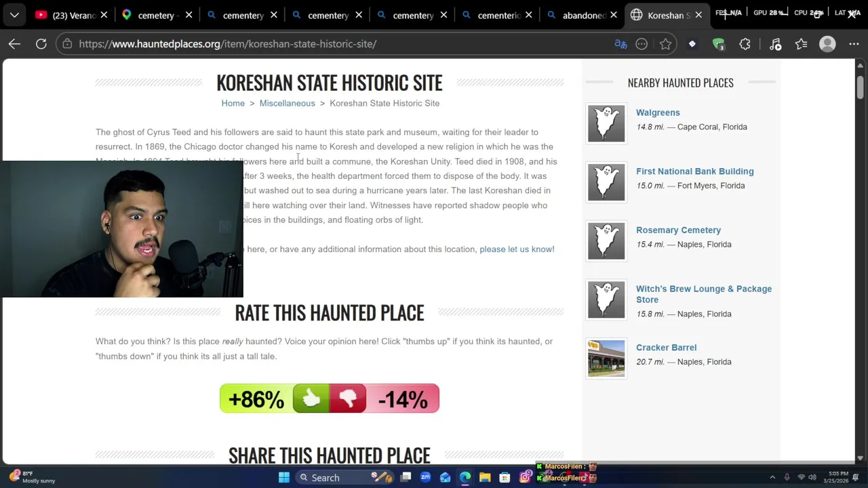Screen dimensions: 868x488
Task: Open Task View on the taskbar
Action: tap(406, 478)
